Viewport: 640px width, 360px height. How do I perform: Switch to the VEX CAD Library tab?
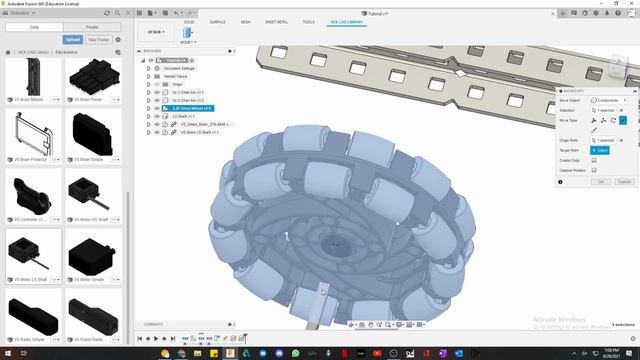[x=347, y=22]
